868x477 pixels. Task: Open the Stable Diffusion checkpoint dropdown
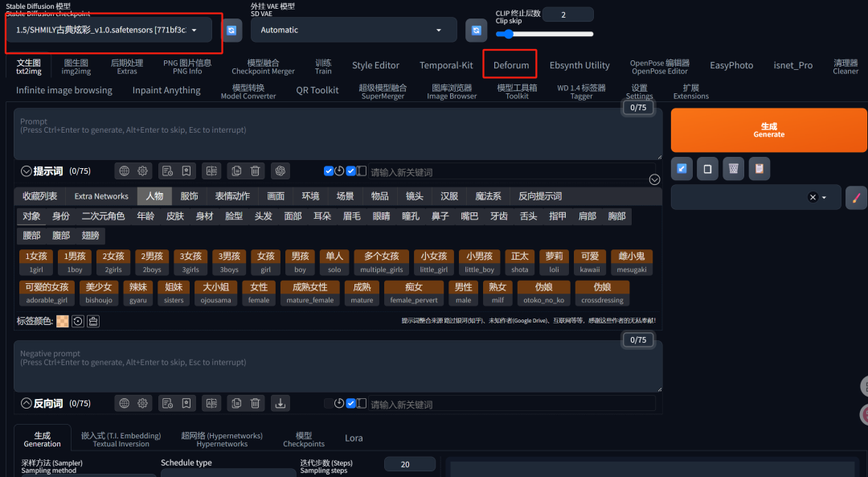click(108, 30)
